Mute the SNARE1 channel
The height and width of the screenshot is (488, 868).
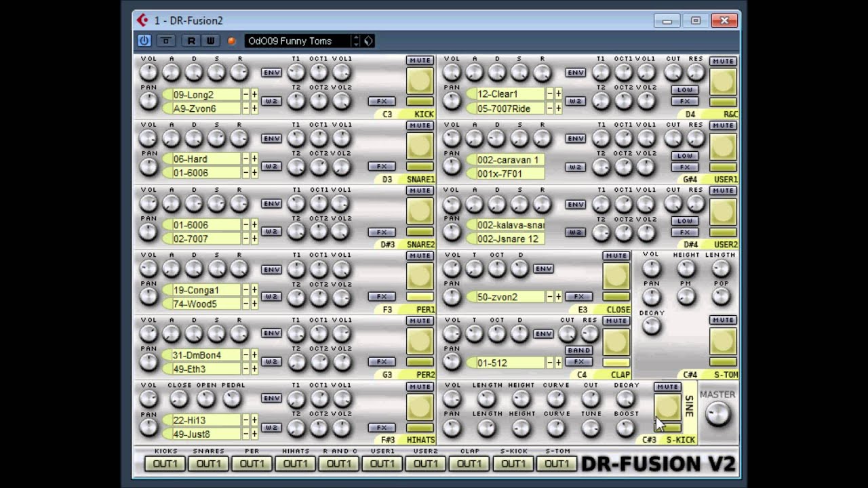(420, 125)
